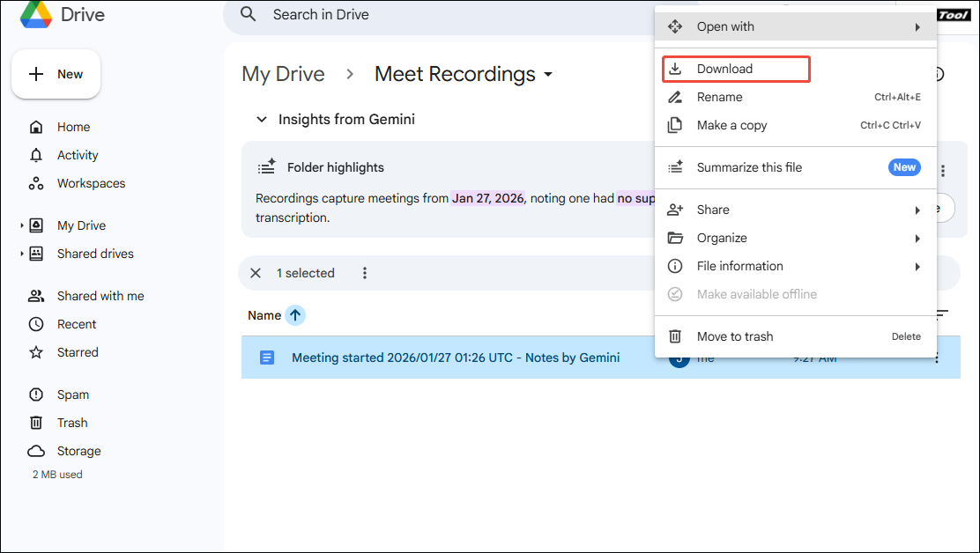Open the Spam folder
This screenshot has width=980, height=553.
(72, 394)
